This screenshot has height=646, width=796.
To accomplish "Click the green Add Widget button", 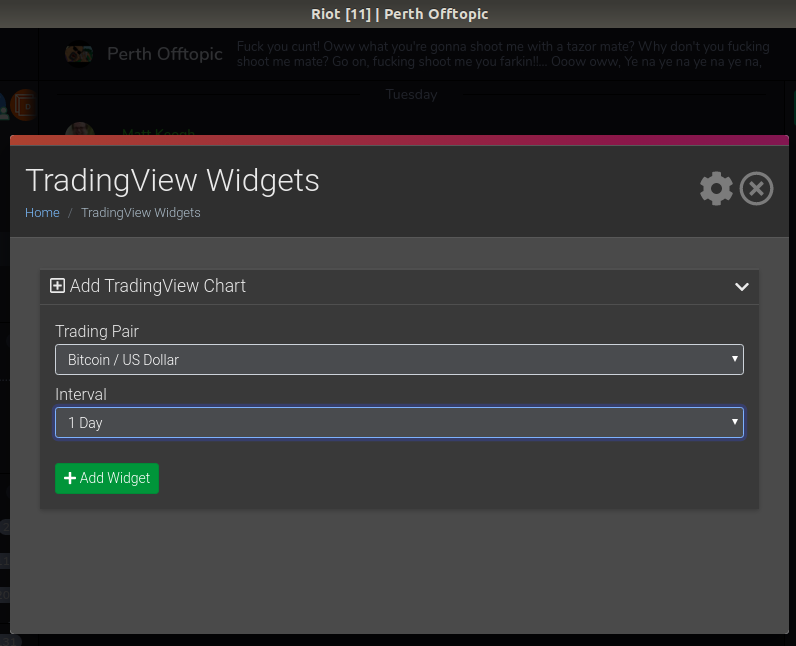I will click(x=107, y=478).
